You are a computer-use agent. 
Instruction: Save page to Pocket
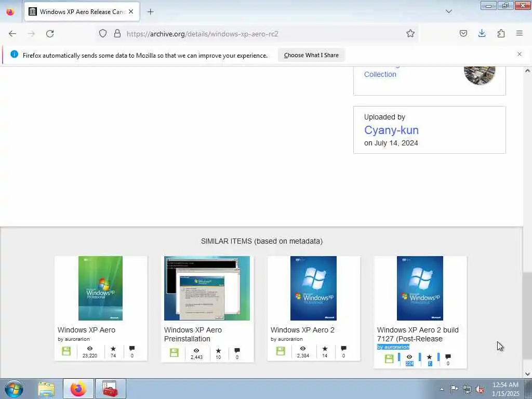[x=463, y=33]
